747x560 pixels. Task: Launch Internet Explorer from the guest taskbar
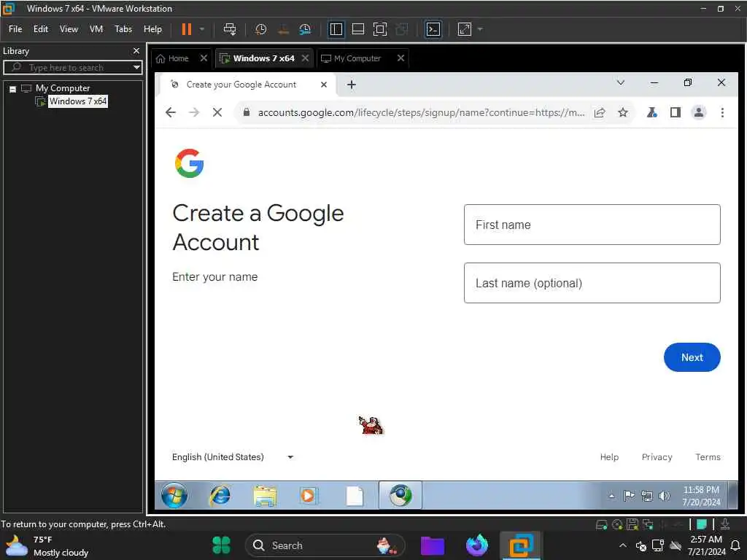[x=220, y=495]
